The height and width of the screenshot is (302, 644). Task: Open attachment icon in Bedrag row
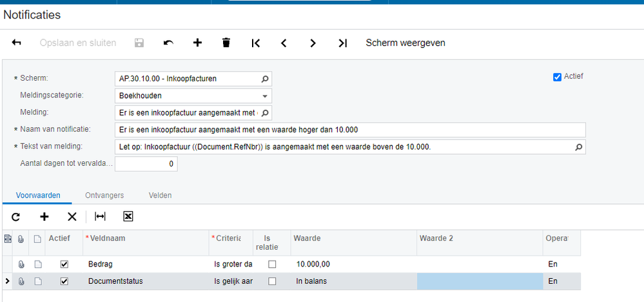coord(21,264)
